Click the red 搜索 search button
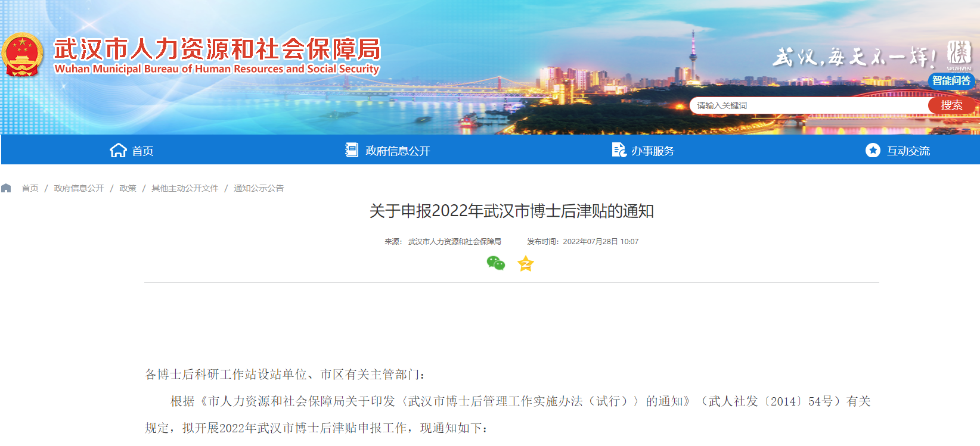The height and width of the screenshot is (446, 980). (x=951, y=105)
